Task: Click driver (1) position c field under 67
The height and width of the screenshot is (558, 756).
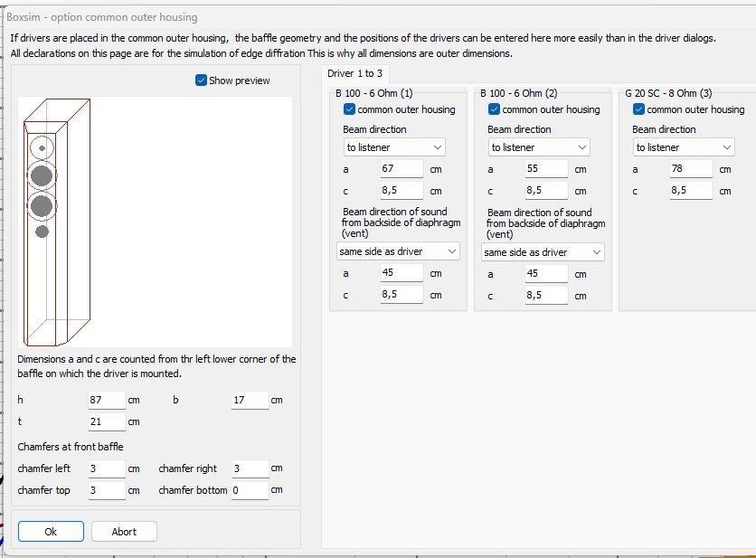Action: (402, 191)
